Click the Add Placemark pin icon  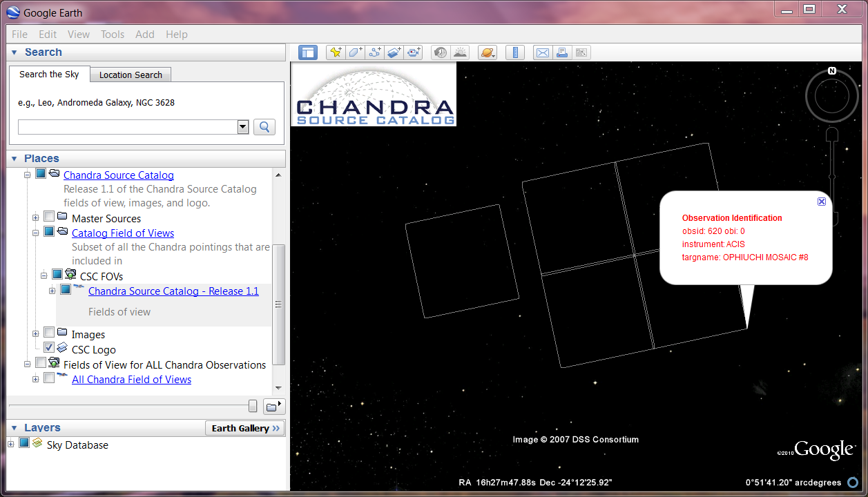tap(336, 52)
